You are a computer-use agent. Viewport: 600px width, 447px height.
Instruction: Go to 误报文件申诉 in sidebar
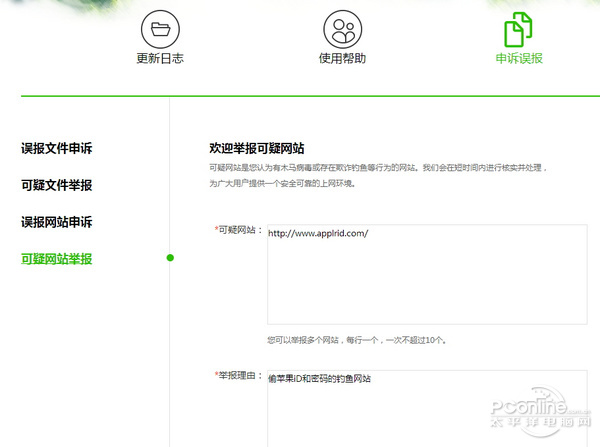point(57,148)
